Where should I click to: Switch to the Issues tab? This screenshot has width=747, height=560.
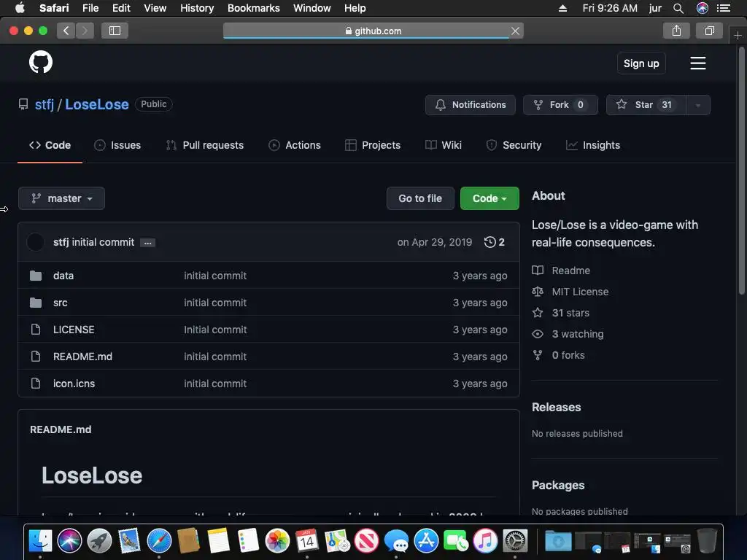click(117, 145)
